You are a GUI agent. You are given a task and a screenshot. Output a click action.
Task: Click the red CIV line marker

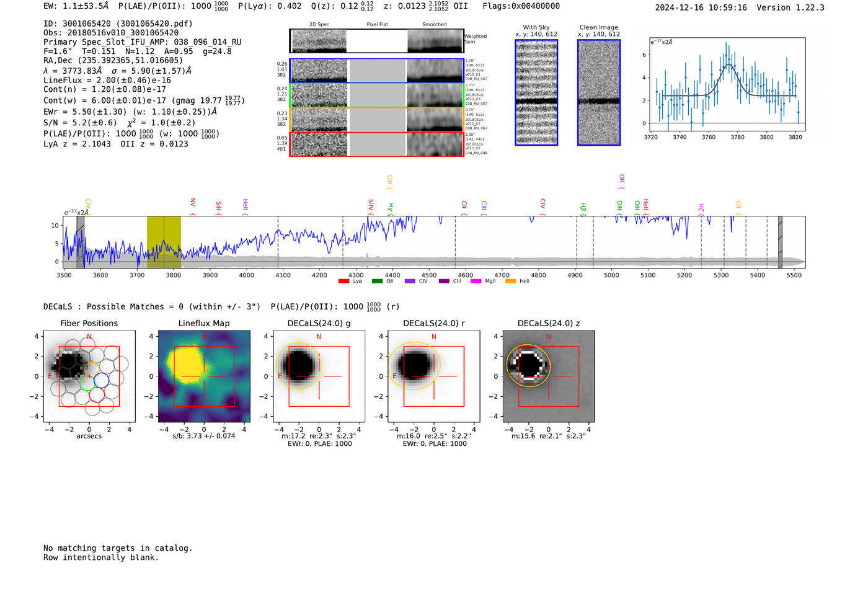coord(542,207)
